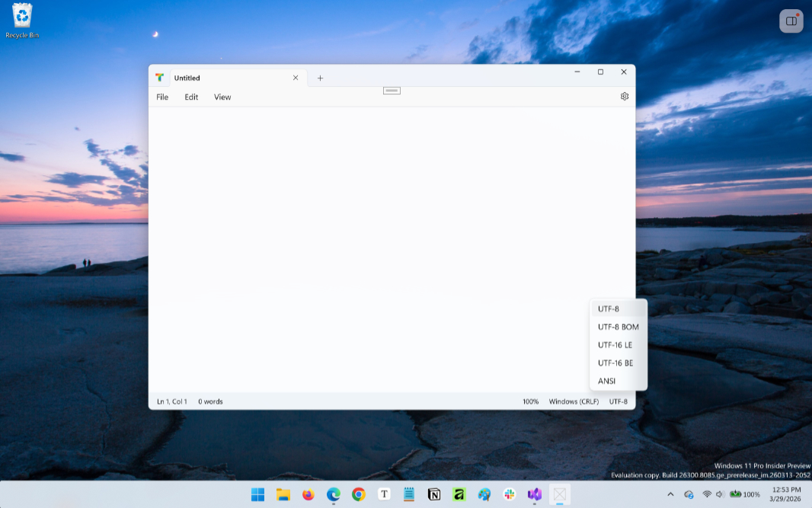Close the Untitled tab

[296, 78]
